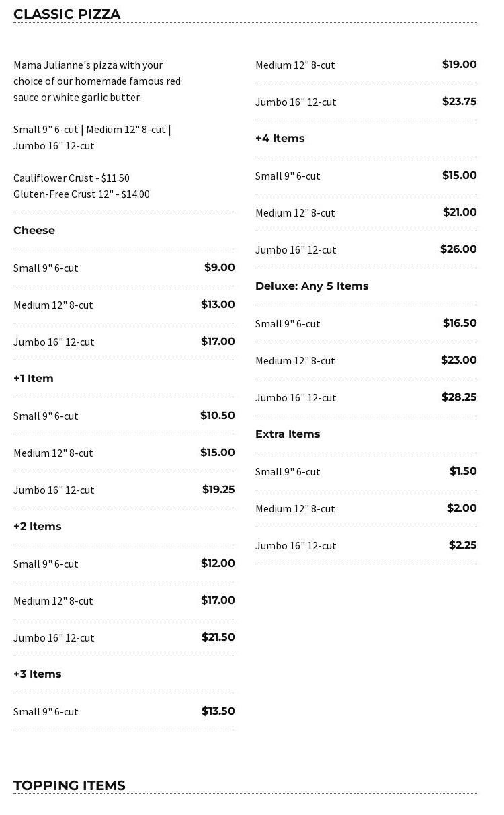Image resolution: width=504 pixels, height=815 pixels.
Task: Click the +1 Item heading
Action: point(34,378)
